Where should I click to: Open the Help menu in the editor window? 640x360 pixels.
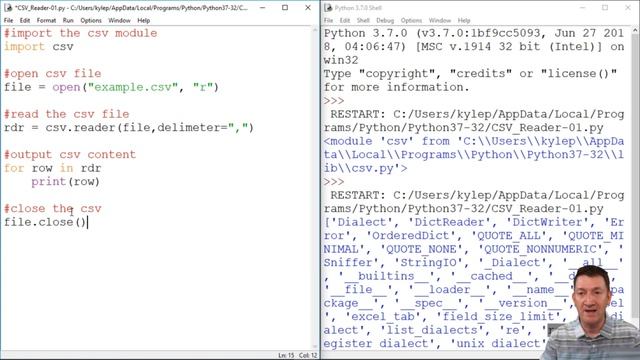pos(143,20)
